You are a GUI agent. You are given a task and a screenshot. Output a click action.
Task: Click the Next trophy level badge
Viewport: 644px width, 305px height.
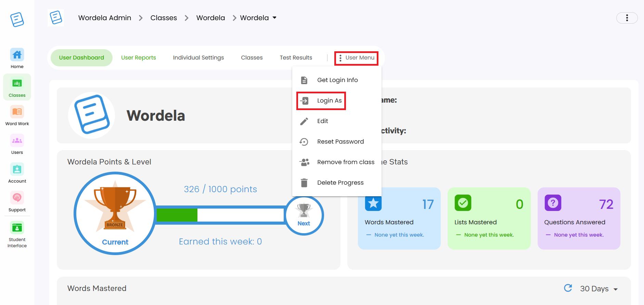pos(304,215)
